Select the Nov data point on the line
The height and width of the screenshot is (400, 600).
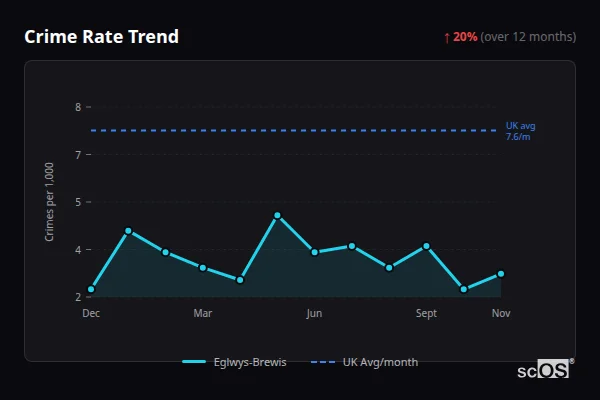501,274
